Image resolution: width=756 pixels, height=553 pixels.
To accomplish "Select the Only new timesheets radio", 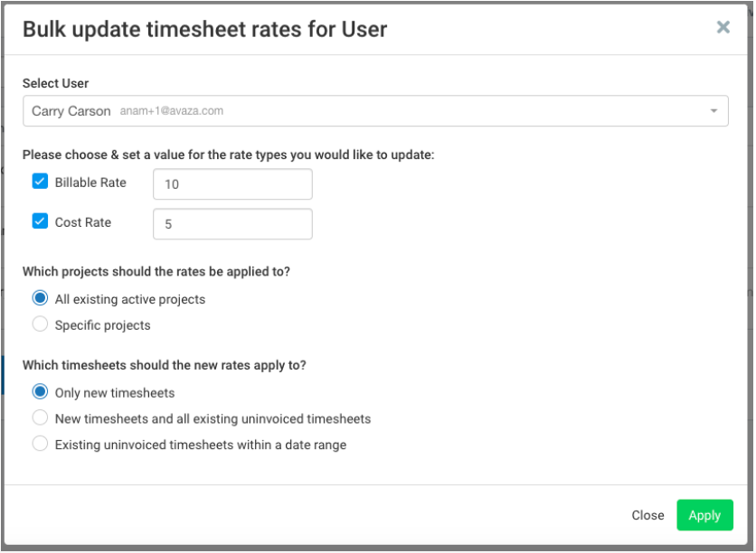I will [40, 392].
